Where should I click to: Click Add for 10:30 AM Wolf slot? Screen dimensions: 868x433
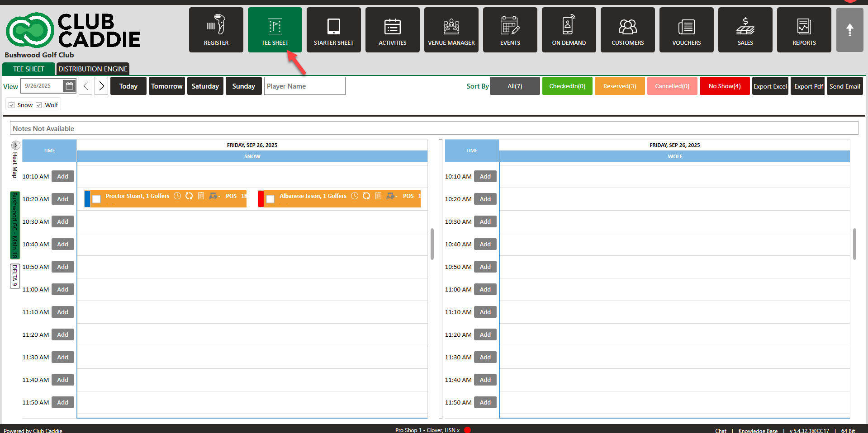pyautogui.click(x=485, y=221)
